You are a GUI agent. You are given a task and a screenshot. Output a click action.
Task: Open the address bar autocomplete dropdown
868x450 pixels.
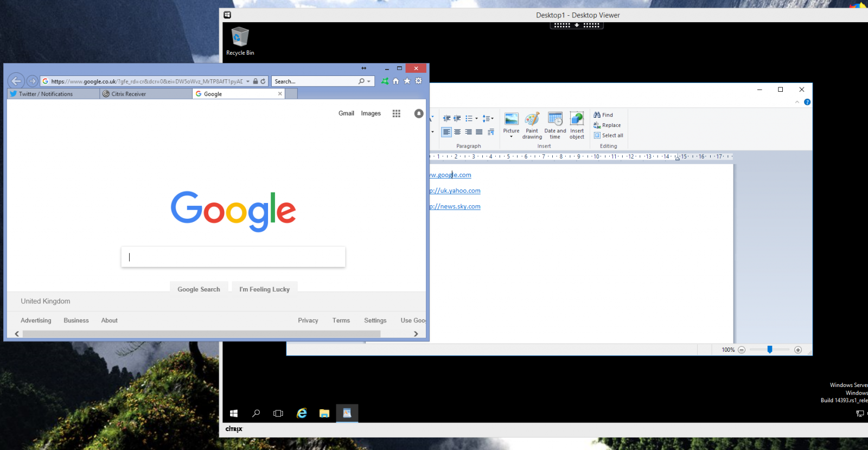(x=248, y=81)
